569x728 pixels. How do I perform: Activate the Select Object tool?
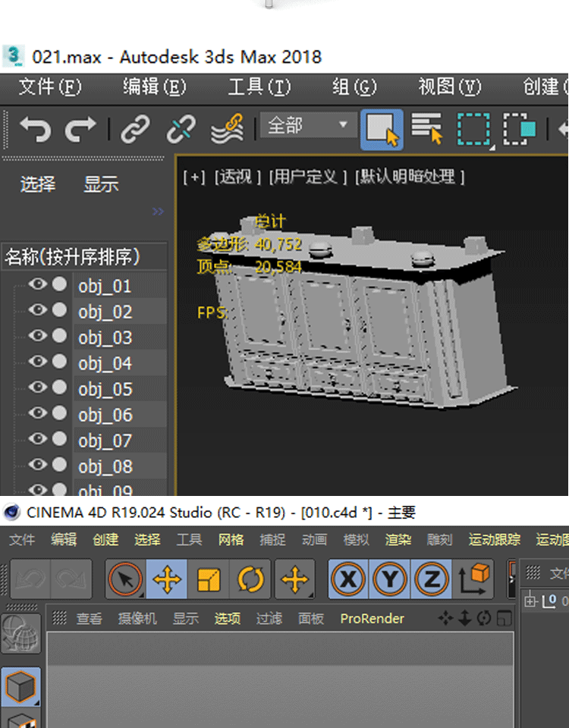pos(382,129)
